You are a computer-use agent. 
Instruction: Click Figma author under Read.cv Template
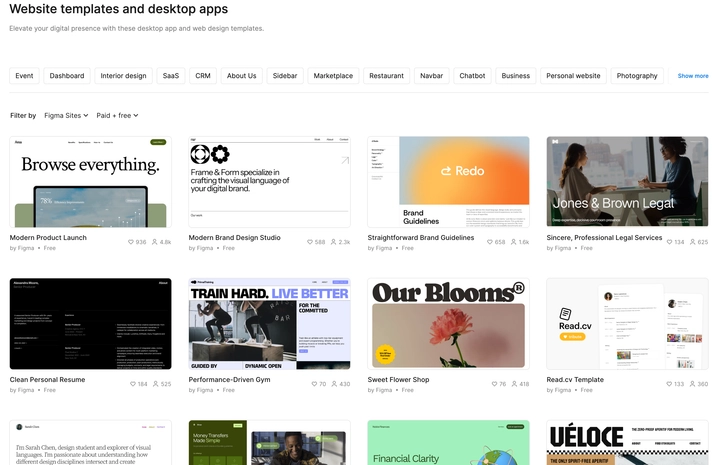[563, 390]
